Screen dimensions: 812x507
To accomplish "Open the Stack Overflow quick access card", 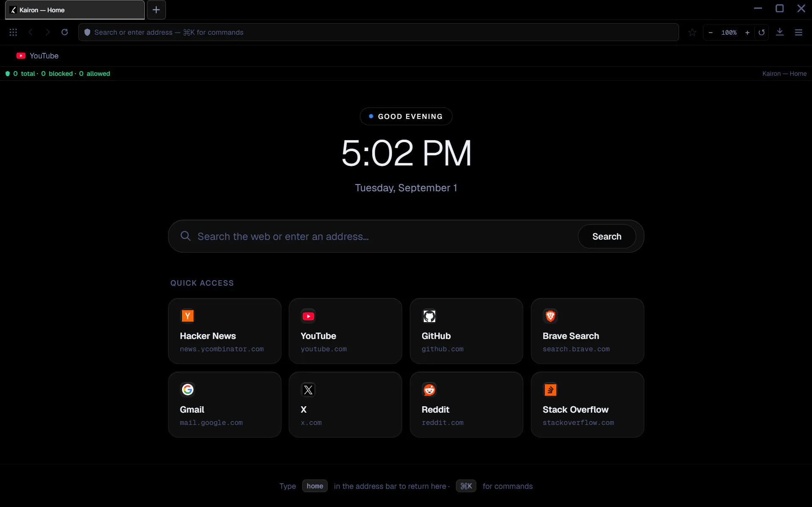I will coord(588,405).
